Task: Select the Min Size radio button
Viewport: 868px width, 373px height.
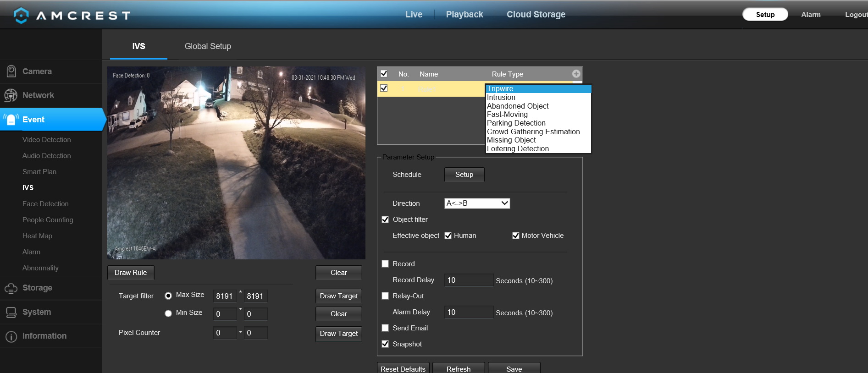Action: coord(168,313)
